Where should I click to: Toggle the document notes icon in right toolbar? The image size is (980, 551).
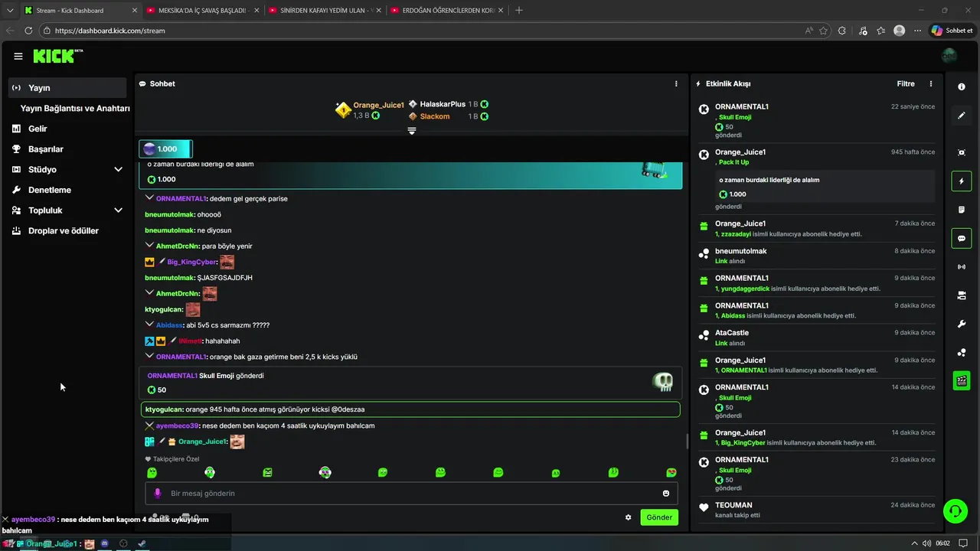[x=962, y=210]
